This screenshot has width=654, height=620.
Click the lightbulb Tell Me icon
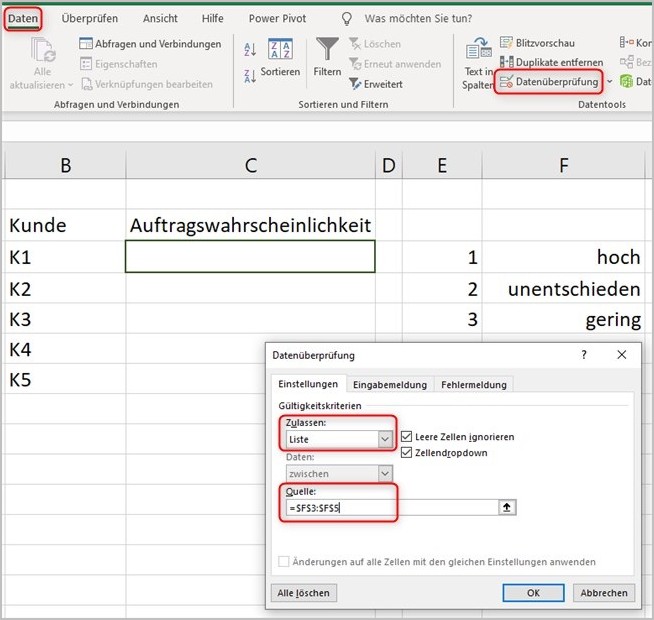pyautogui.click(x=347, y=19)
